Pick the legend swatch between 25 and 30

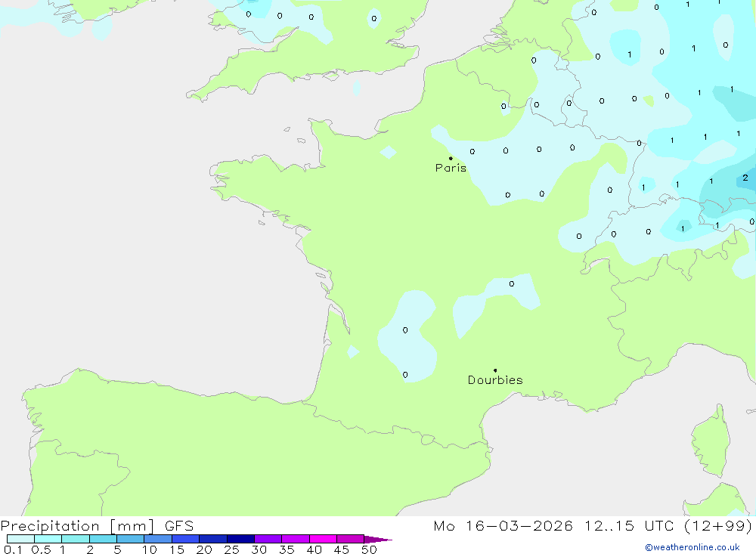click(x=240, y=539)
